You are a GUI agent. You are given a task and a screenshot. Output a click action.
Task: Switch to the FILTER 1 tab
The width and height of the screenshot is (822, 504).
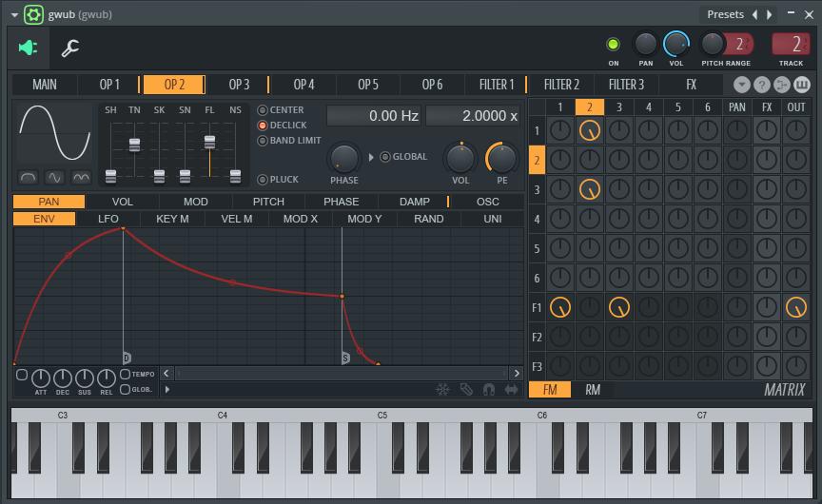click(x=497, y=85)
